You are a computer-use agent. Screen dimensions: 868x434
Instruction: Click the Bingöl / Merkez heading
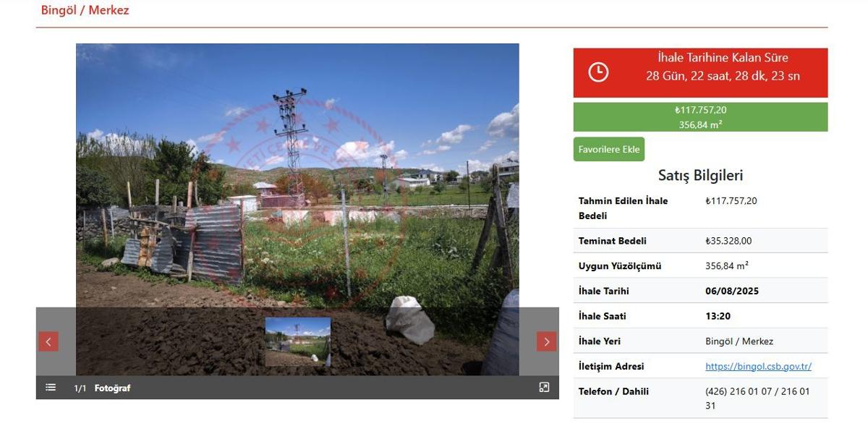[85, 10]
